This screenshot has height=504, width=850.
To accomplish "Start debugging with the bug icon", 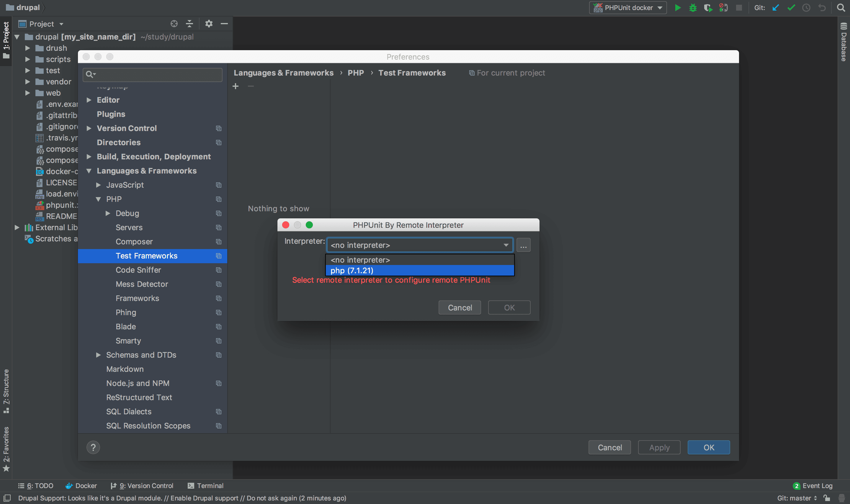I will [x=693, y=7].
